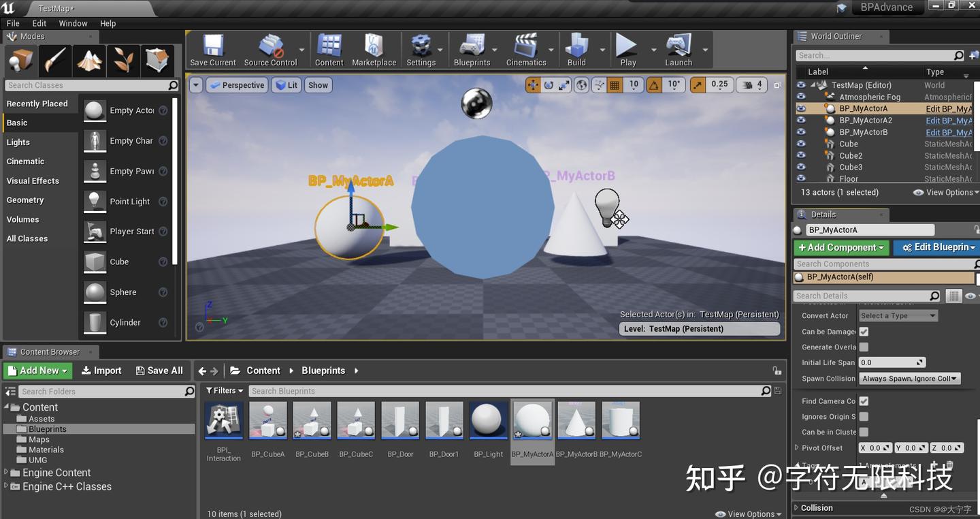980x519 pixels.
Task: Switch to the Content Browser tab
Action: pos(50,351)
